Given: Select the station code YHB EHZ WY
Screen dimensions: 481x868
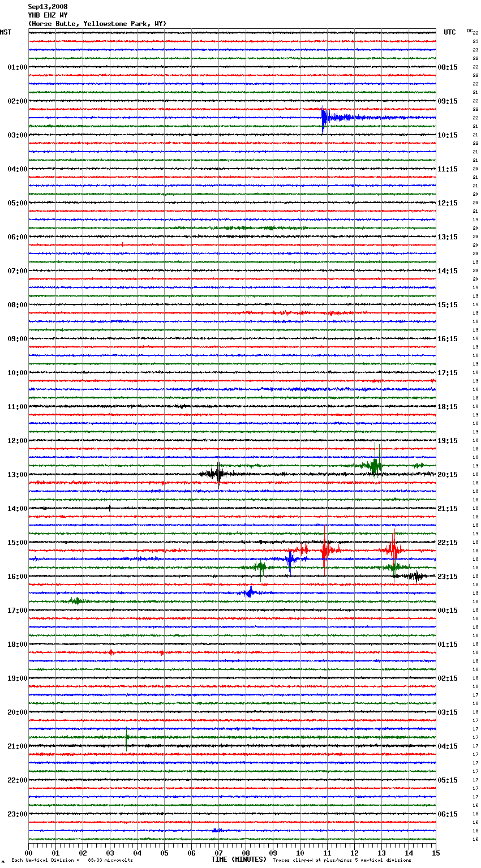Looking at the screenshot, I should pos(48,15).
